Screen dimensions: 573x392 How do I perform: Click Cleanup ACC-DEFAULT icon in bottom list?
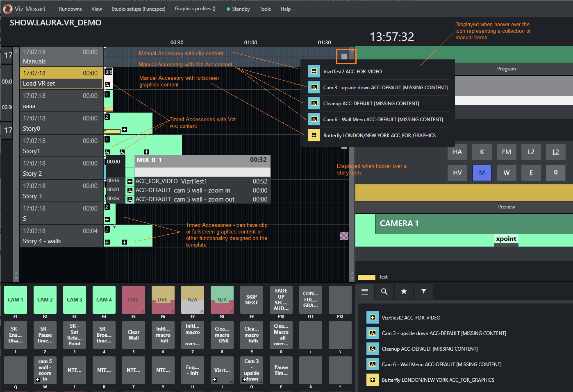(x=373, y=349)
